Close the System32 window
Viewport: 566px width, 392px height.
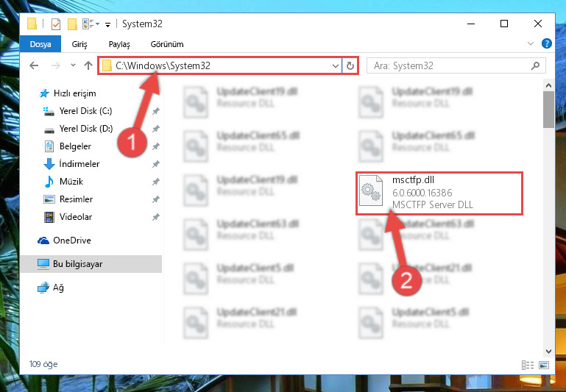[537, 24]
